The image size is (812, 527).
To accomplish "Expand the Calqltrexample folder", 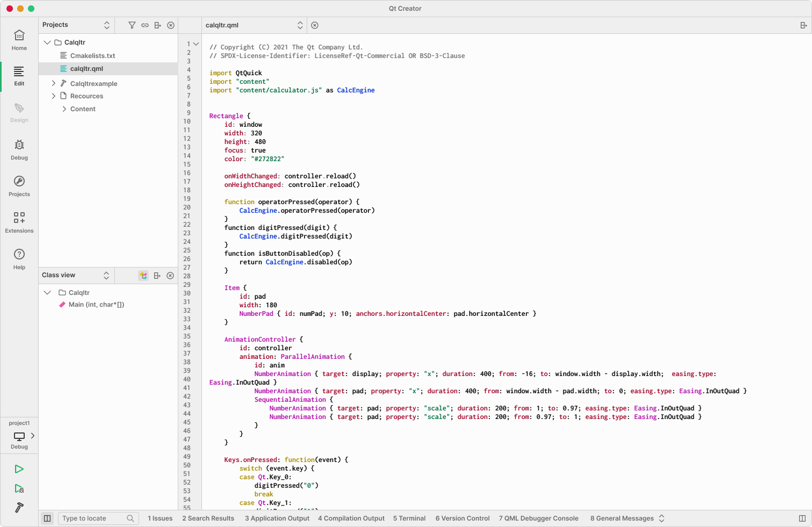I will (54, 83).
